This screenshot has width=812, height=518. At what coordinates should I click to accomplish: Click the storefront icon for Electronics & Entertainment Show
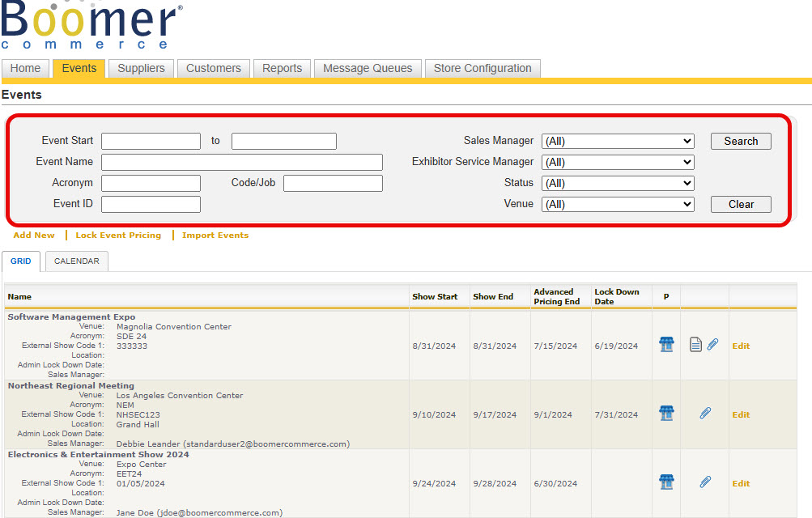(x=665, y=482)
